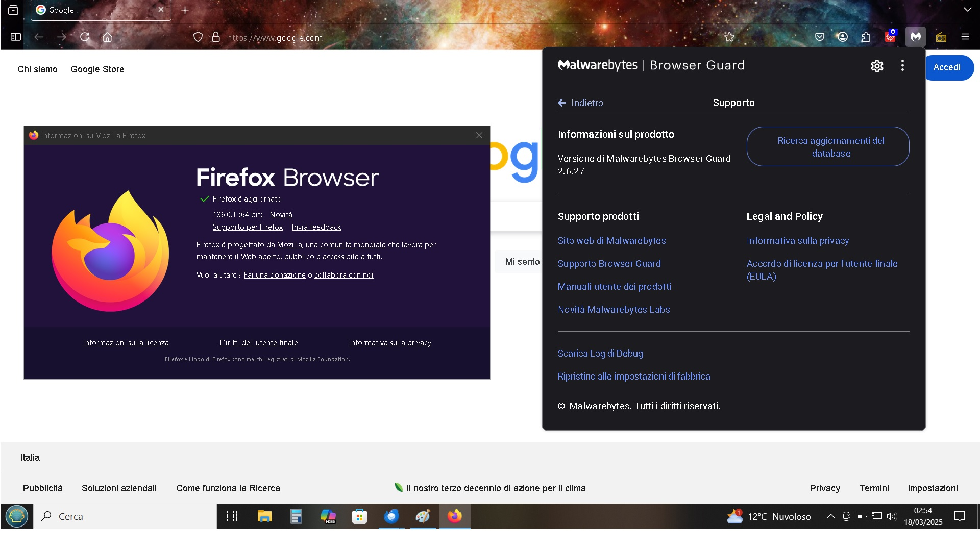Open Browser Guard three-dot menu
The height and width of the screenshot is (551, 980).
902,65
